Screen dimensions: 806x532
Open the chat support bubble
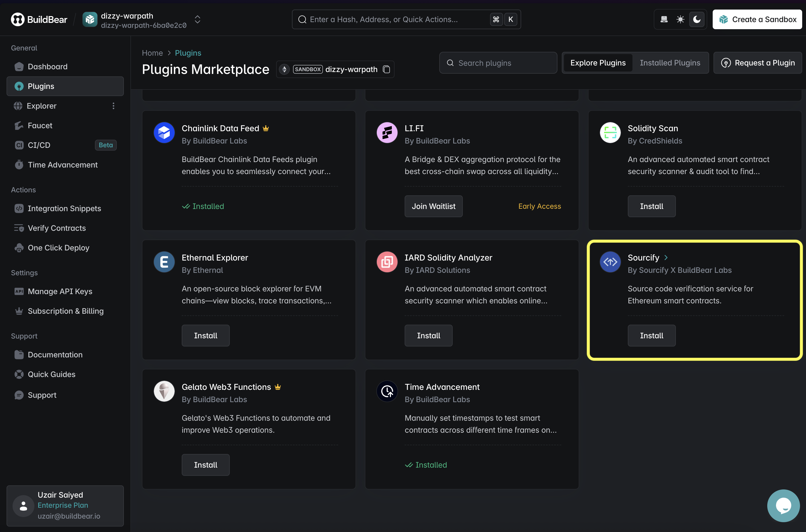tap(784, 506)
